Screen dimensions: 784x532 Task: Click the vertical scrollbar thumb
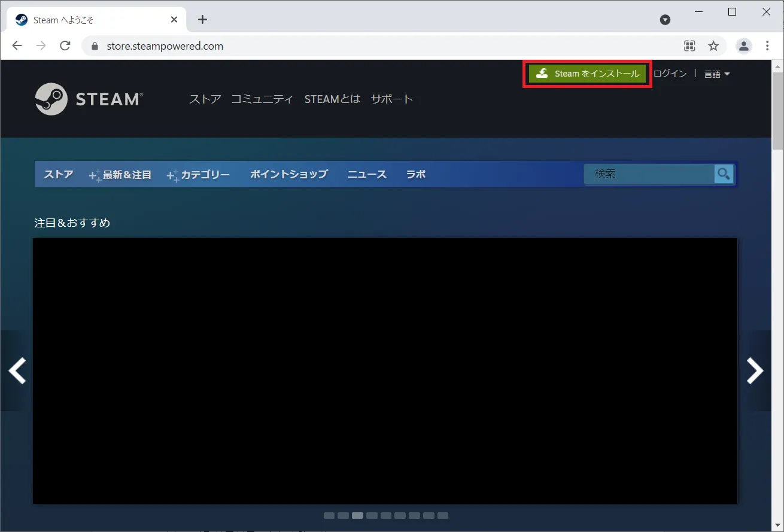click(777, 111)
